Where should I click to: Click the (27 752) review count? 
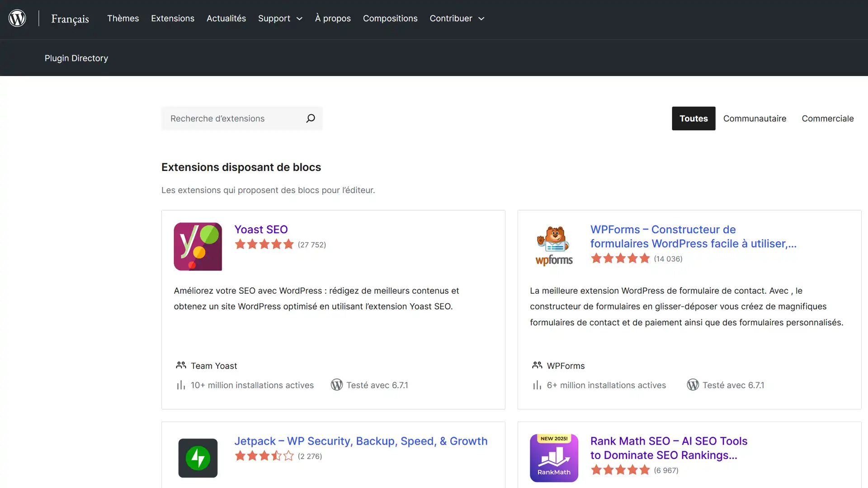click(311, 244)
